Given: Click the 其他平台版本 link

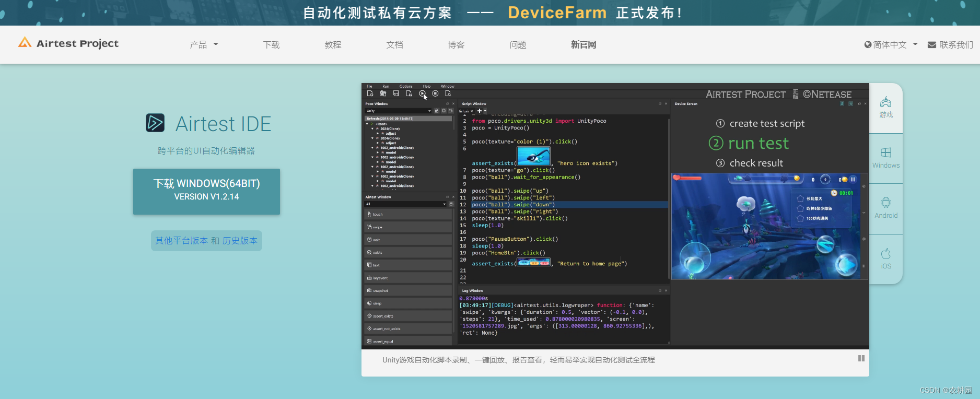Looking at the screenshot, I should pos(181,241).
